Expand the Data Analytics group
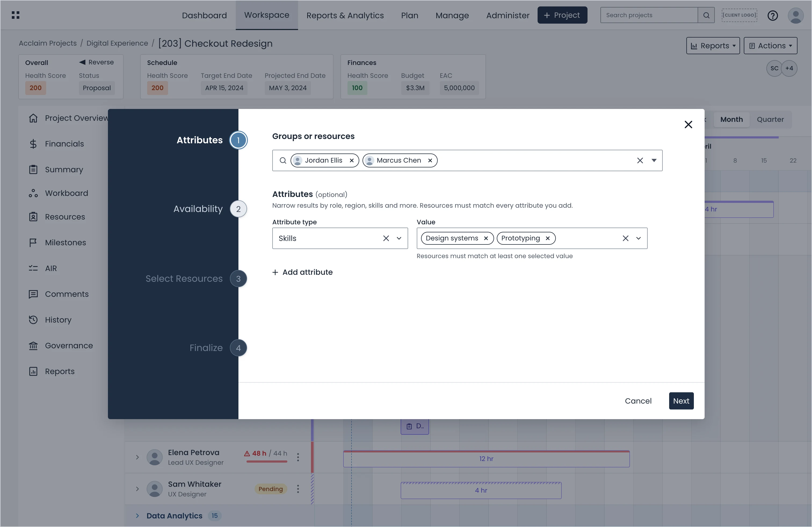 click(137, 516)
